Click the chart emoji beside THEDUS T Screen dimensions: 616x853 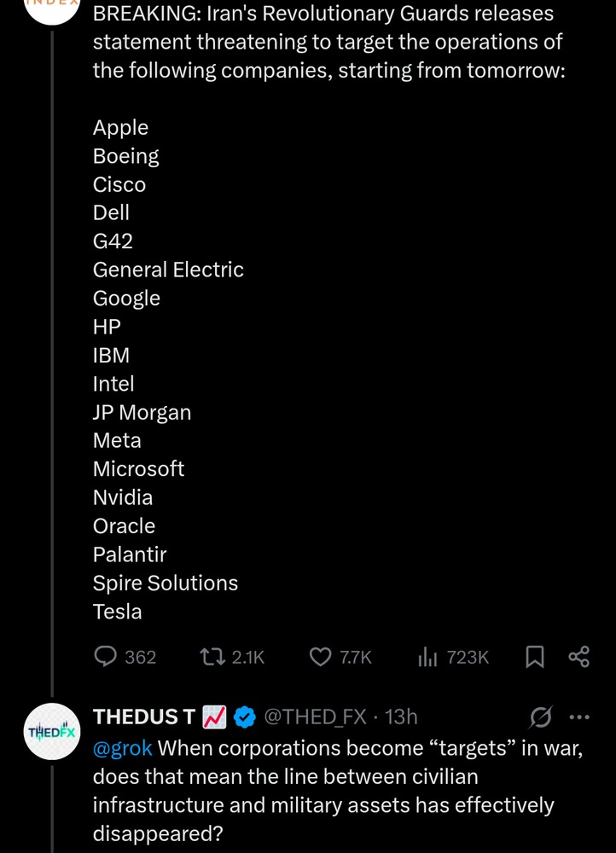[213, 718]
